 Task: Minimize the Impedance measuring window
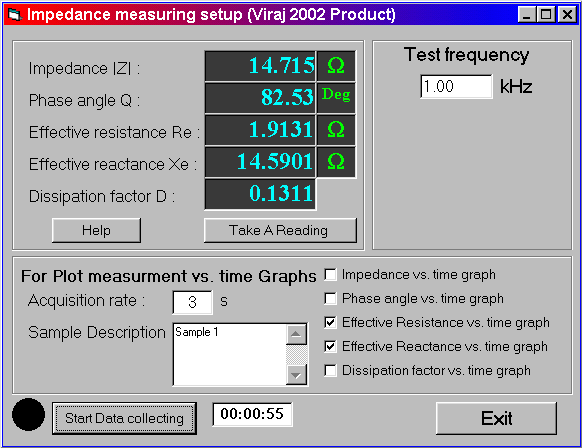tap(527, 15)
